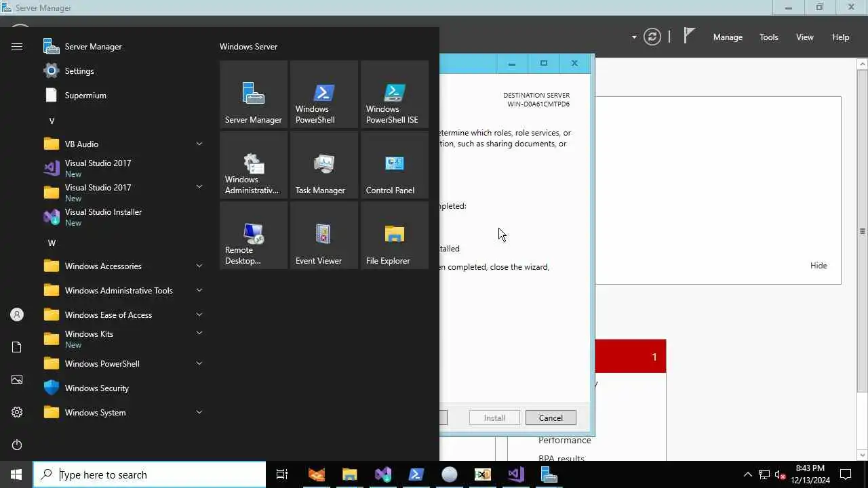Screen dimensions: 868x488
Task: Click the taskbar search box
Action: click(x=149, y=474)
